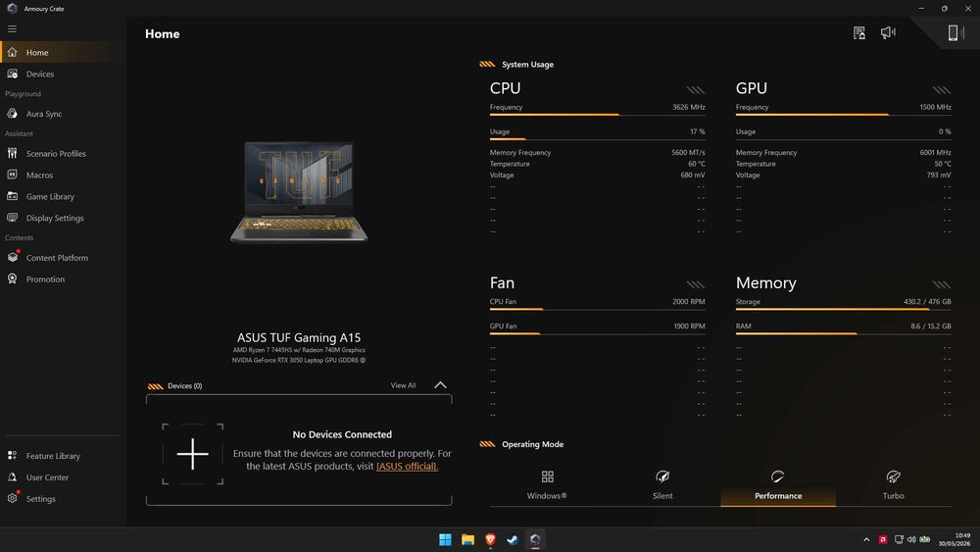The height and width of the screenshot is (552, 980).
Task: Show hidden tray icons chevron
Action: point(866,539)
